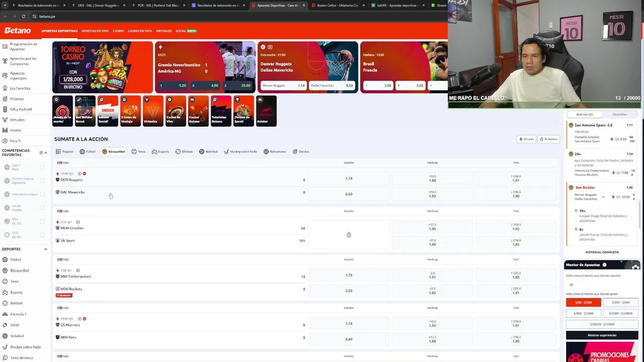Open the Virtuales top menu
This screenshot has height=362, width=644.
tap(164, 31)
